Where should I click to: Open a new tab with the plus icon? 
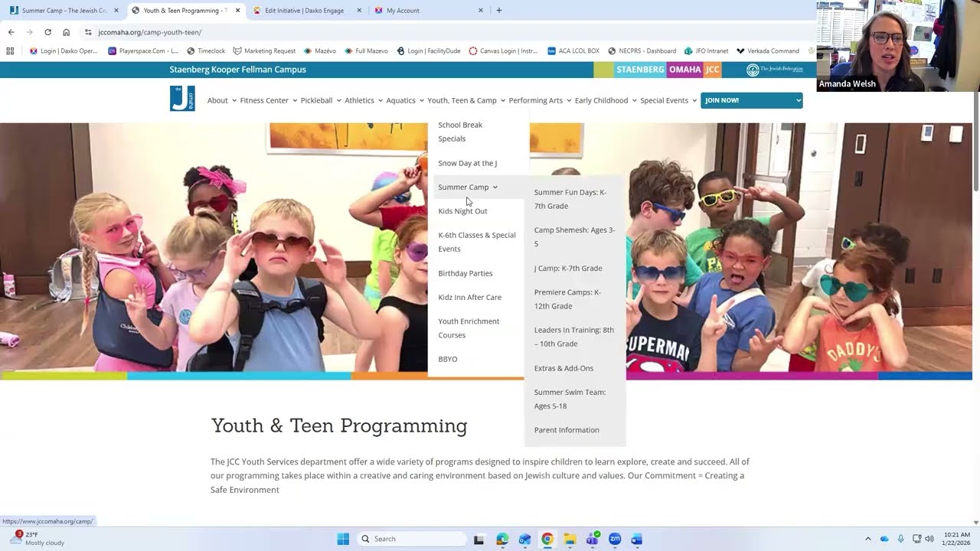pos(499,11)
